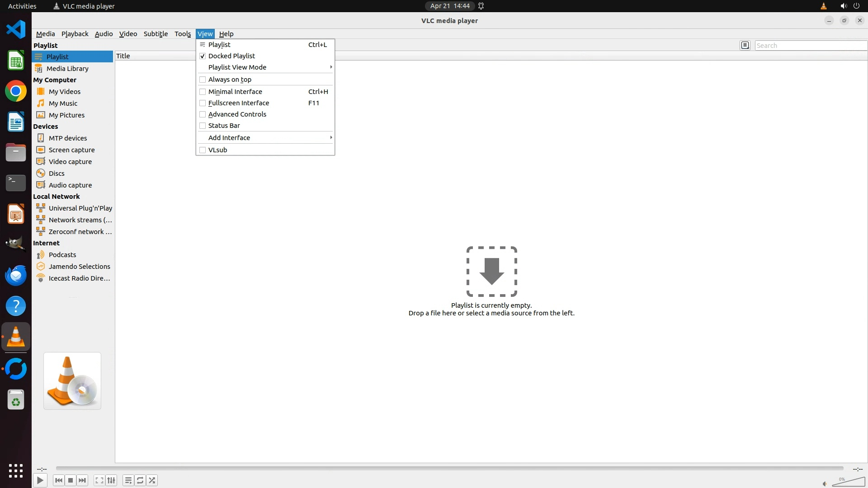
Task: Click the Play button
Action: point(40,480)
